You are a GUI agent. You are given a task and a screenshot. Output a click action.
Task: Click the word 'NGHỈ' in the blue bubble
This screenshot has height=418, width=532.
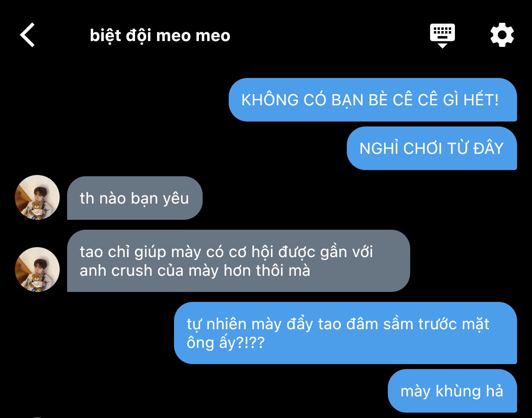379,148
